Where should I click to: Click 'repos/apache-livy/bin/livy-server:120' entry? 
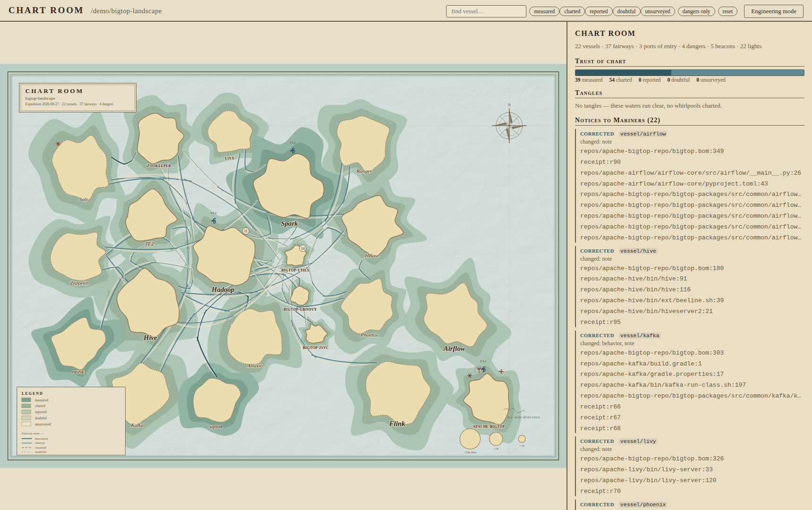coord(648,480)
